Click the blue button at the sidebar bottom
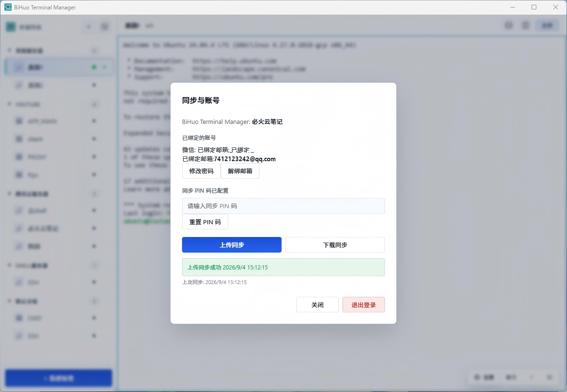The width and height of the screenshot is (567, 392). tap(58, 378)
